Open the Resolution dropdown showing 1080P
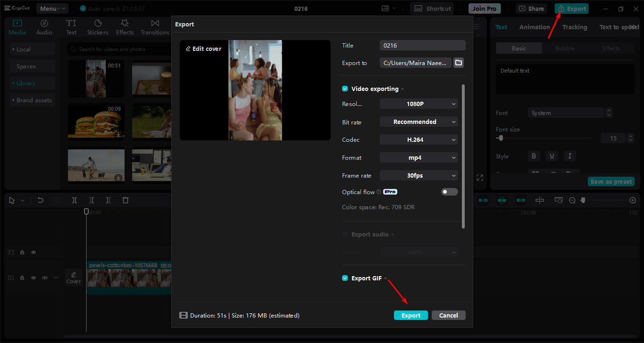The width and height of the screenshot is (644, 343). pos(418,103)
